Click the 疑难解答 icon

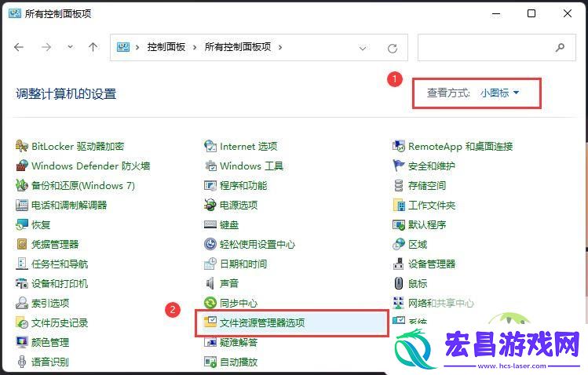(x=210, y=342)
